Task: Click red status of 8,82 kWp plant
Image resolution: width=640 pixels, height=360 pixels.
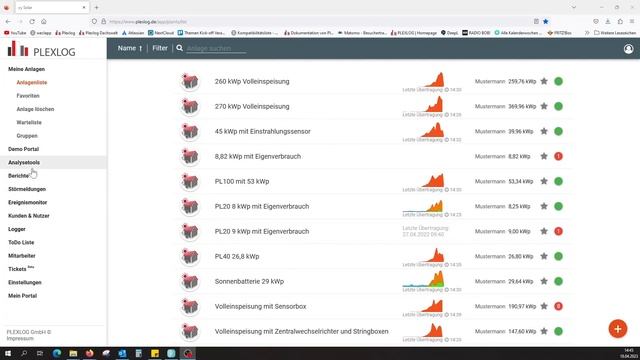Action: click(x=558, y=156)
